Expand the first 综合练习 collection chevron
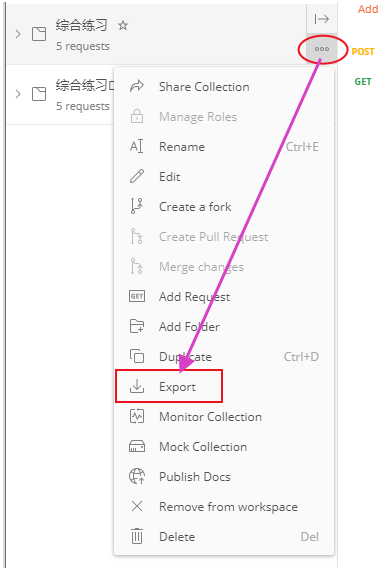Image resolution: width=391 pixels, height=577 pixels. pos(18,34)
